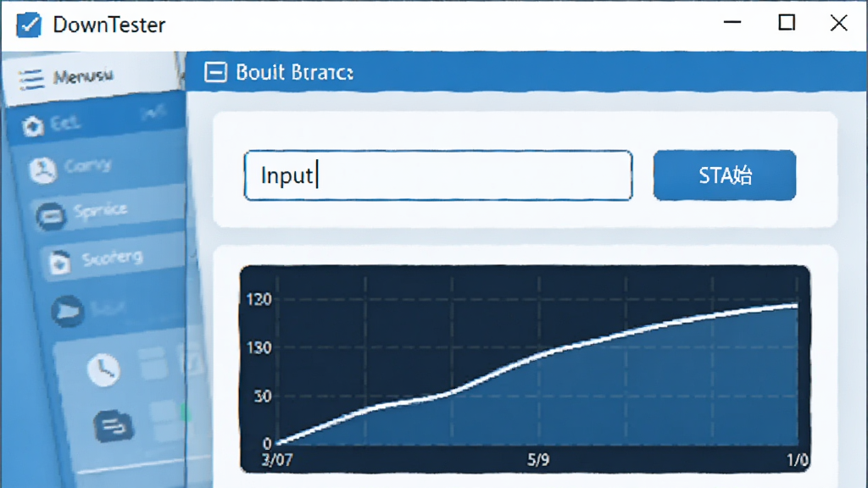Open the clock history icon
This screenshot has width=868, height=488.
tap(103, 369)
